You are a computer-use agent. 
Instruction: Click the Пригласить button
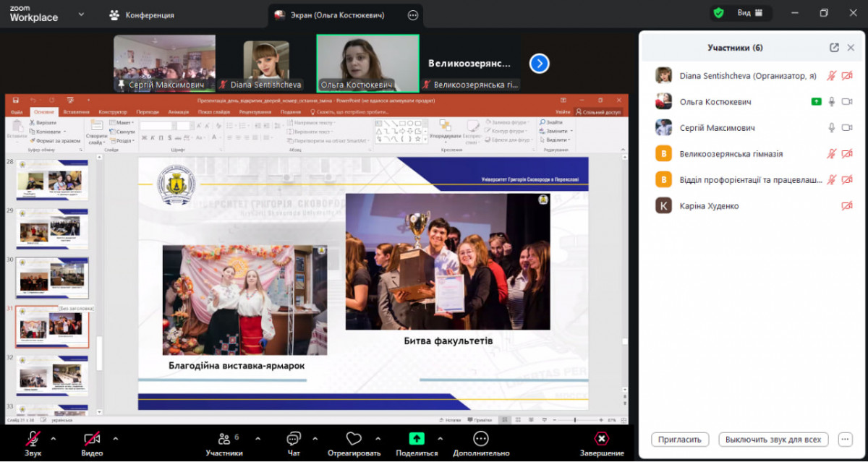(x=679, y=439)
